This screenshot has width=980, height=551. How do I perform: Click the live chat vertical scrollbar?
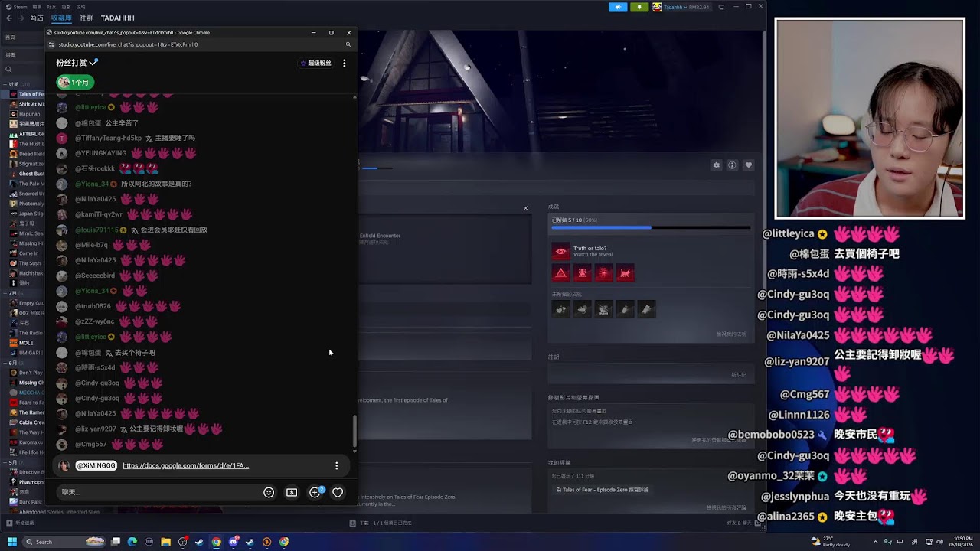click(354, 432)
